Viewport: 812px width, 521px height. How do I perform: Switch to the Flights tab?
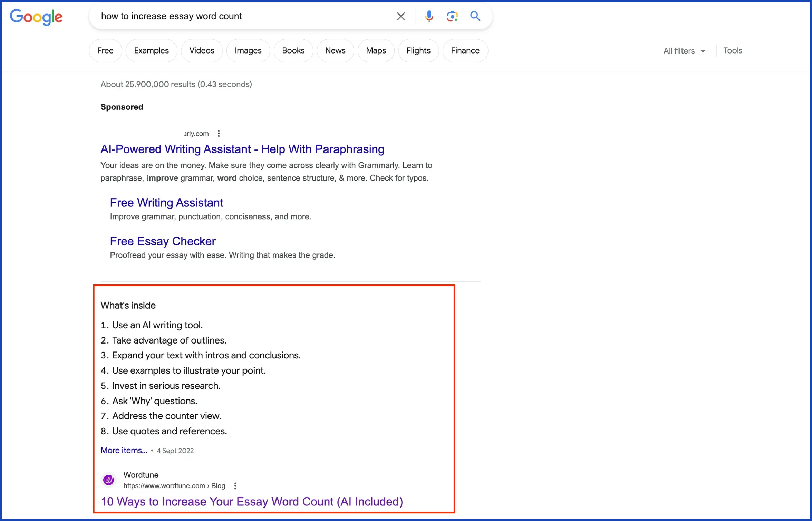[x=418, y=51]
